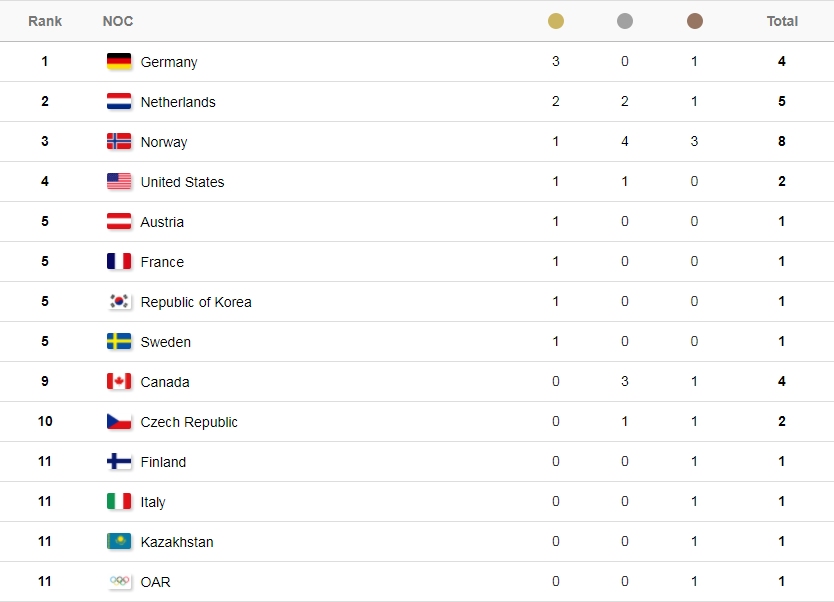Click the Canada flag icon

(x=119, y=381)
